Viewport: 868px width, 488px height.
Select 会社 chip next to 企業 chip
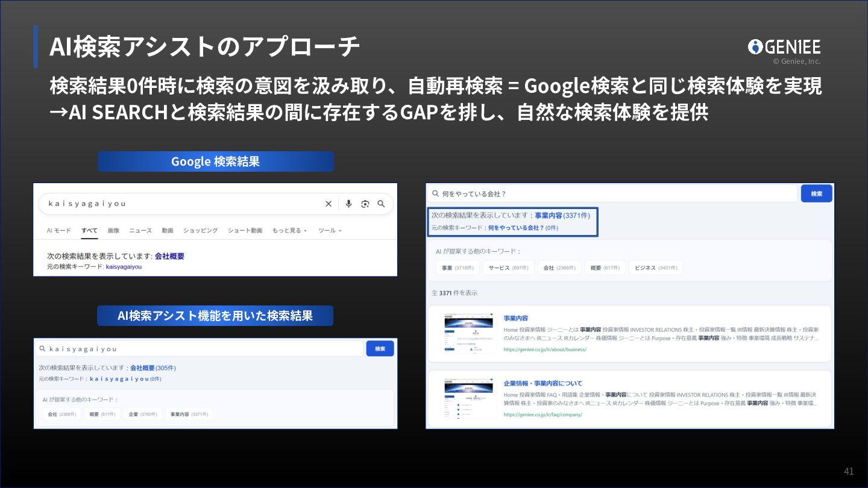pyautogui.click(x=61, y=414)
